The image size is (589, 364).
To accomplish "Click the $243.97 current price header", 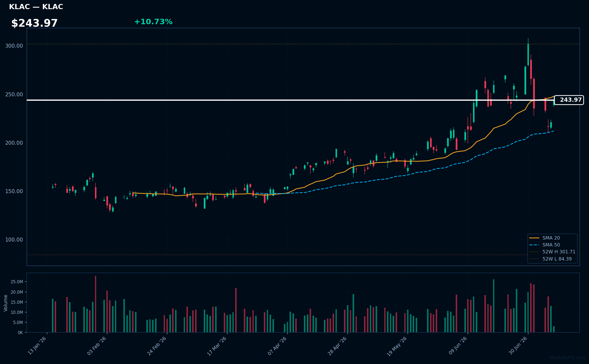I will click(34, 23).
